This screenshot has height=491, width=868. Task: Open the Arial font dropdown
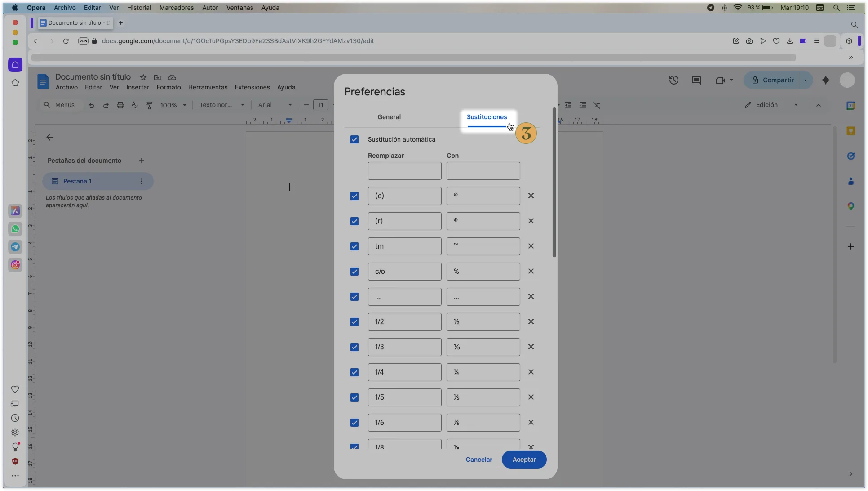click(x=275, y=105)
